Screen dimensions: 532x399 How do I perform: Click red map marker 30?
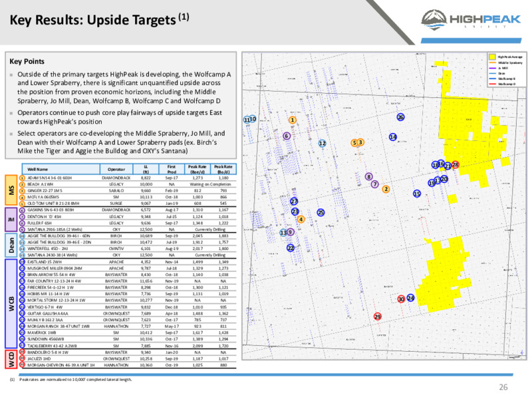click(x=402, y=299)
